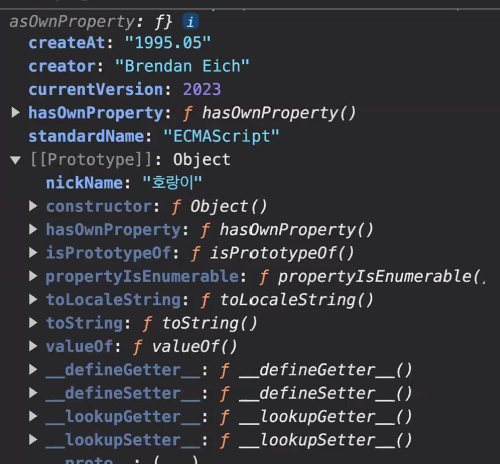This screenshot has width=500, height=464.
Task: Select the "호랑이" nickName value
Action: (x=172, y=183)
